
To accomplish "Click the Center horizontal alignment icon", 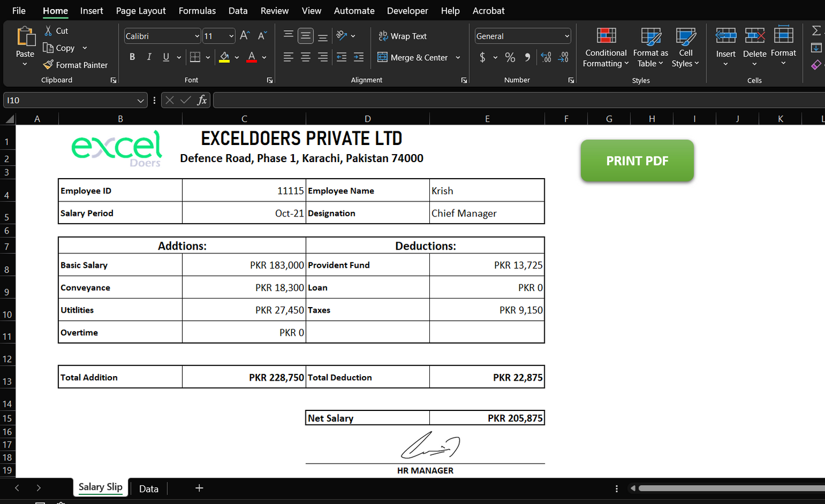I will pyautogui.click(x=306, y=57).
